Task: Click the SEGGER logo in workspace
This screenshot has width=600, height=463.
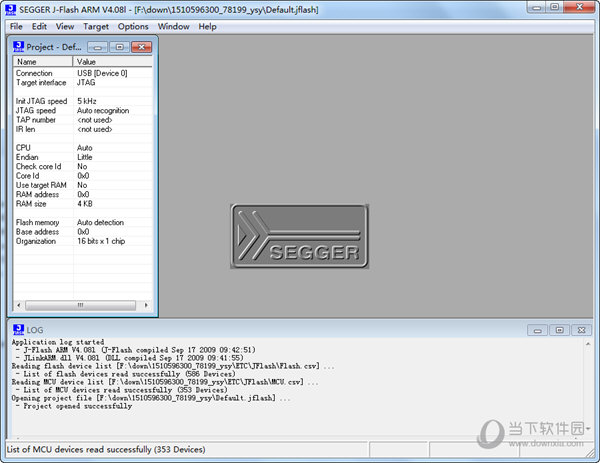Action: (300, 236)
